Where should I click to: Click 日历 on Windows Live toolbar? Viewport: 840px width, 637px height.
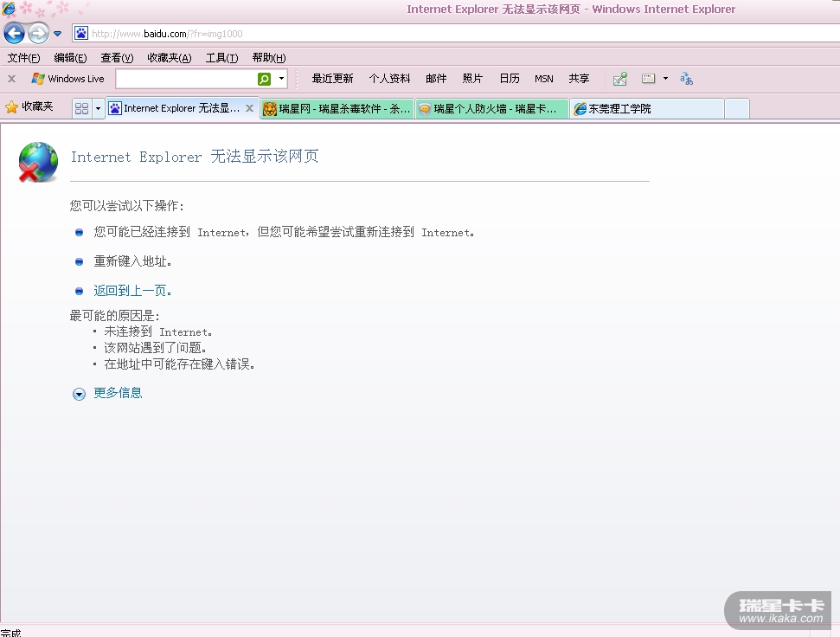tap(510, 79)
